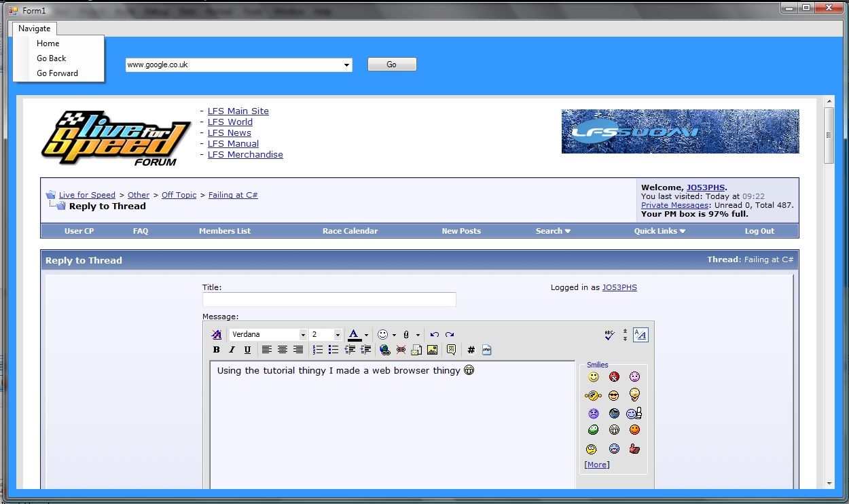Switch editor mode with the A/A toggle

pos(640,335)
